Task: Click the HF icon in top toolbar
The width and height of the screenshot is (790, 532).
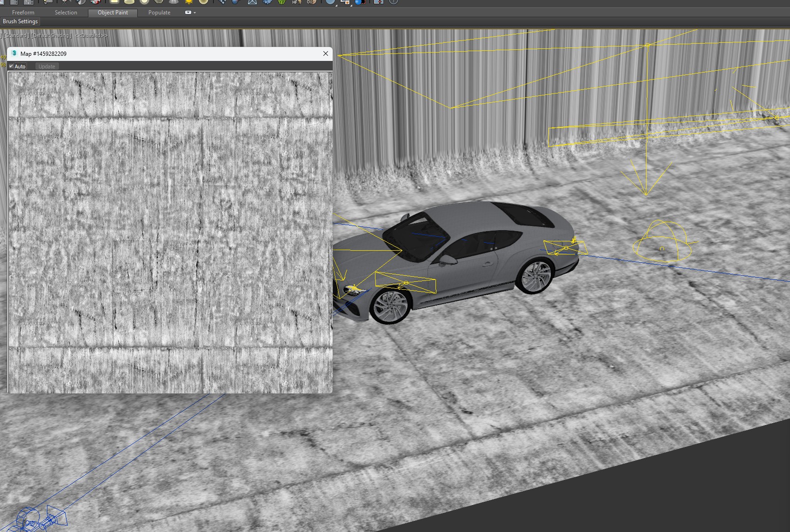Action: point(296,2)
